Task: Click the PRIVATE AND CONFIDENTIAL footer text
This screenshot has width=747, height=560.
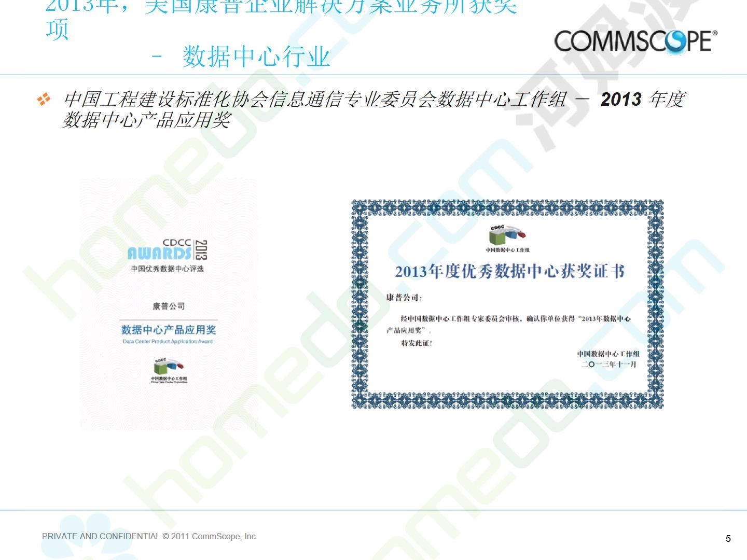Action: coord(149,536)
